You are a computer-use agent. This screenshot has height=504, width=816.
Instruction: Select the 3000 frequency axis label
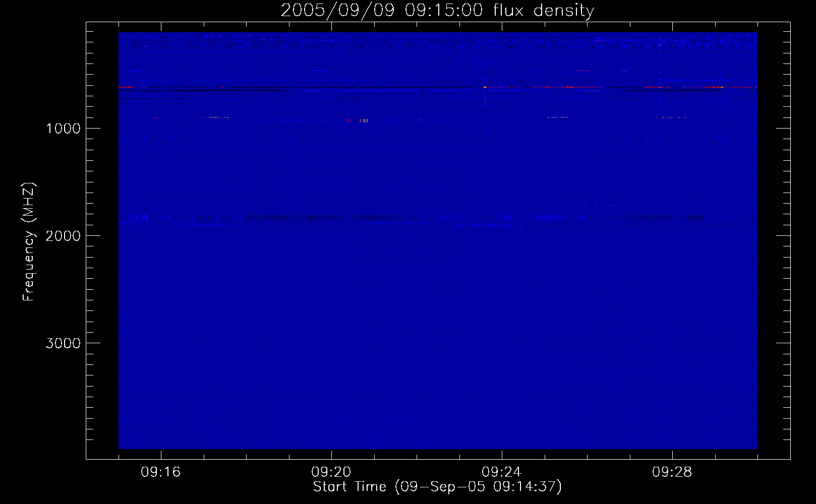click(x=63, y=343)
